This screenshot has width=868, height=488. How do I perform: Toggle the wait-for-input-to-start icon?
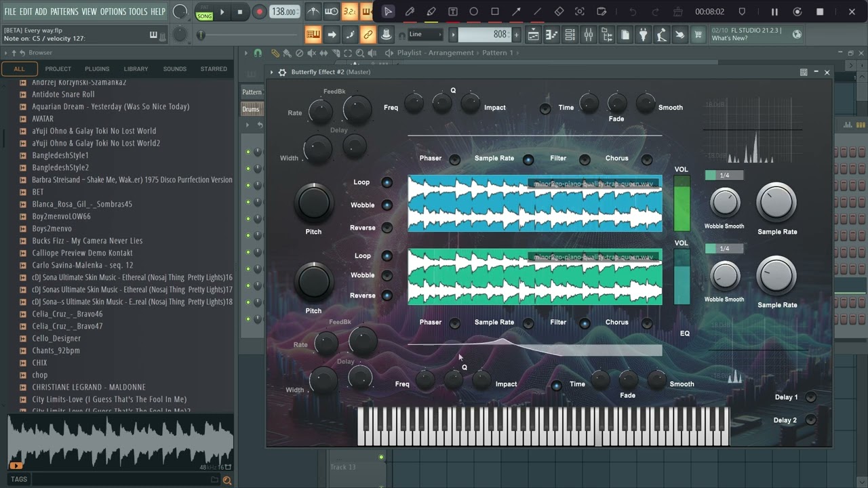click(332, 12)
